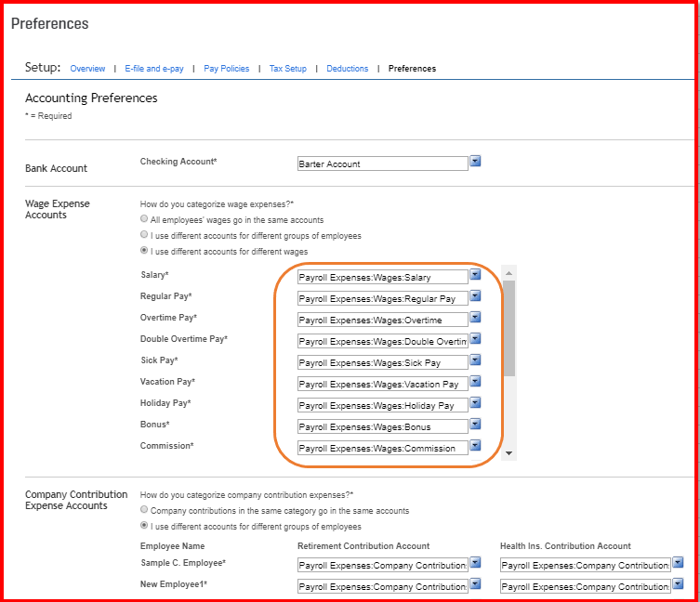The image size is (700, 602).
Task: Expand the Holiday Pay account dropdown arrow
Action: click(475, 403)
